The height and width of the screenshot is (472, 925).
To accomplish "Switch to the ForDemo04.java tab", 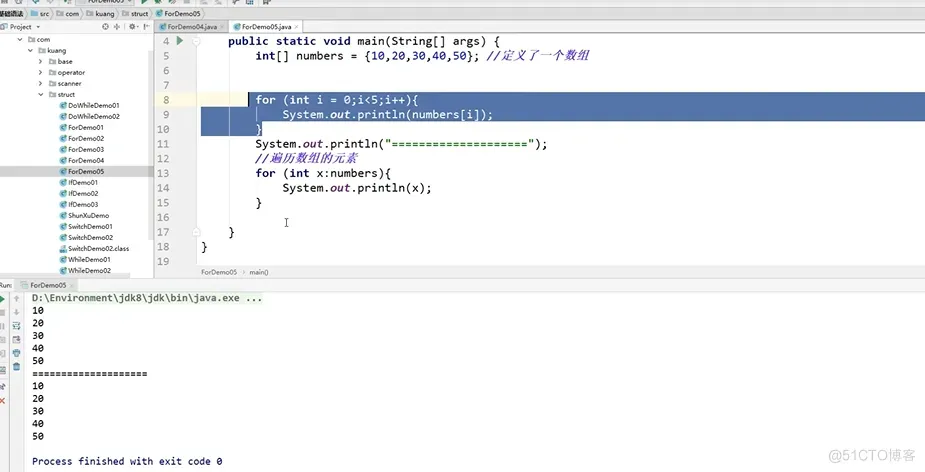I will tap(191, 27).
